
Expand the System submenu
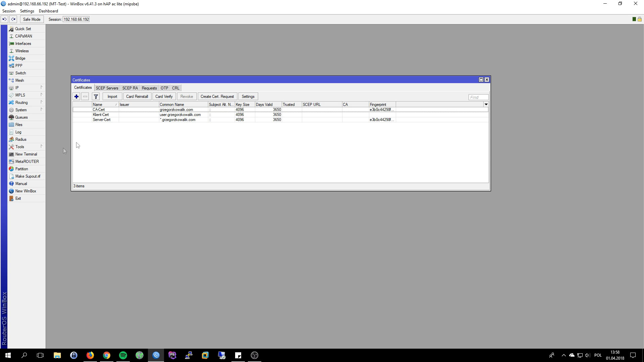coord(26,110)
